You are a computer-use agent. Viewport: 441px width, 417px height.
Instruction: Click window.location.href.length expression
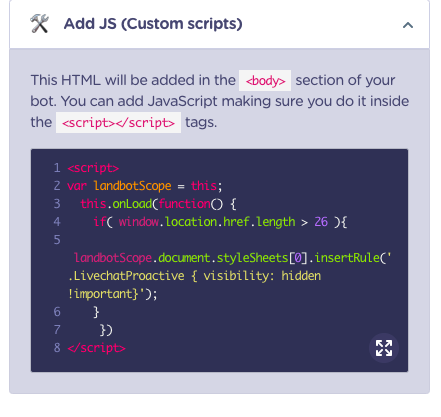[x=207, y=222]
